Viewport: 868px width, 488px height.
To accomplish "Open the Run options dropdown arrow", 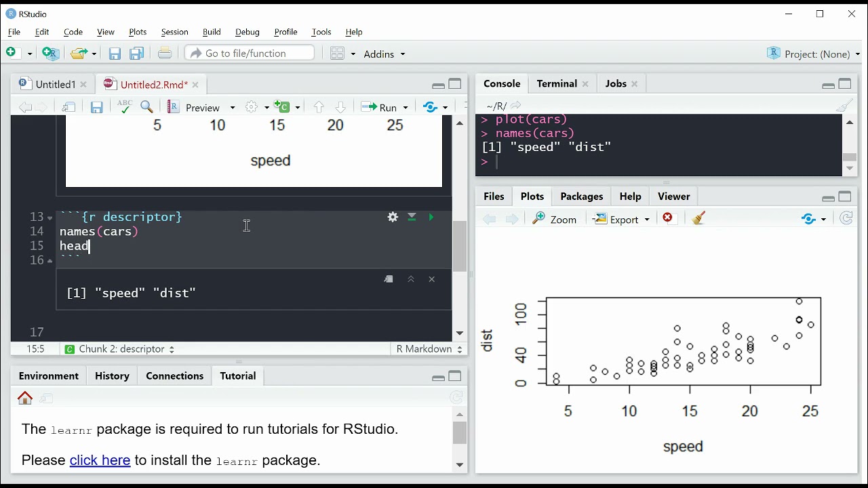I will (x=406, y=108).
